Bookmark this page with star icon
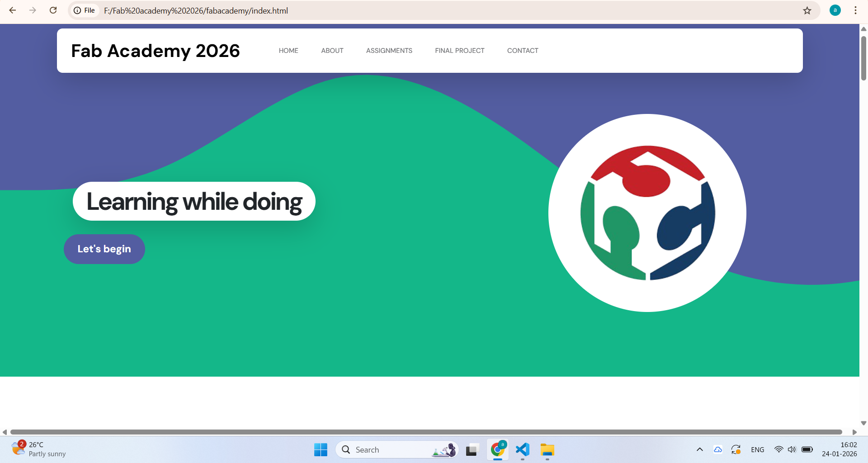This screenshot has width=868, height=463. (807, 10)
